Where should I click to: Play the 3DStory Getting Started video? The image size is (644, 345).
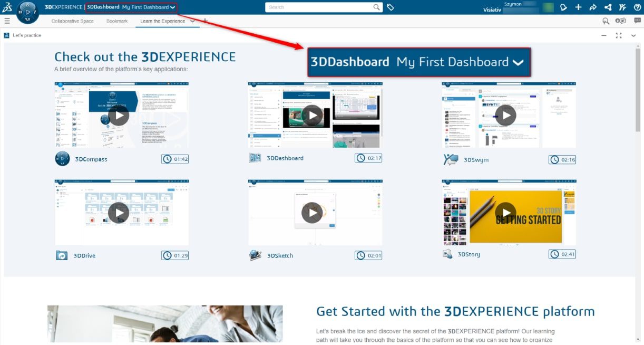[x=506, y=213]
